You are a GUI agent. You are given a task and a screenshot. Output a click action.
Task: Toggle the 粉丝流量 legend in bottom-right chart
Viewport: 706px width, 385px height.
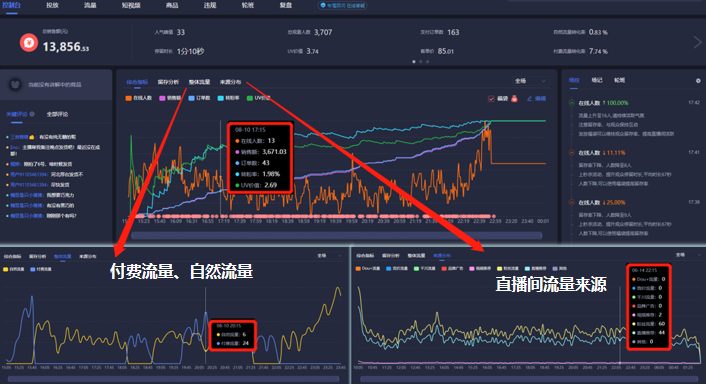(508, 269)
